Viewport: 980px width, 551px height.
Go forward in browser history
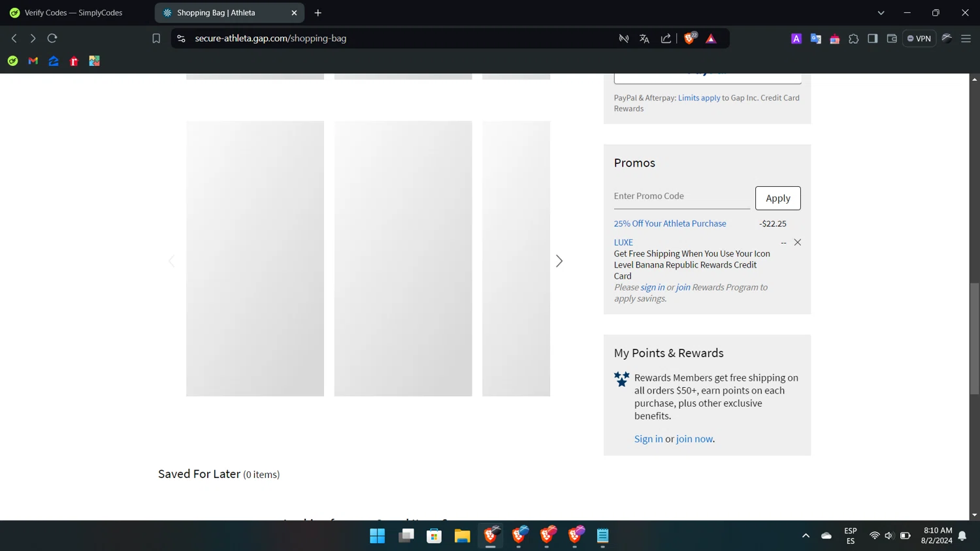[33, 39]
